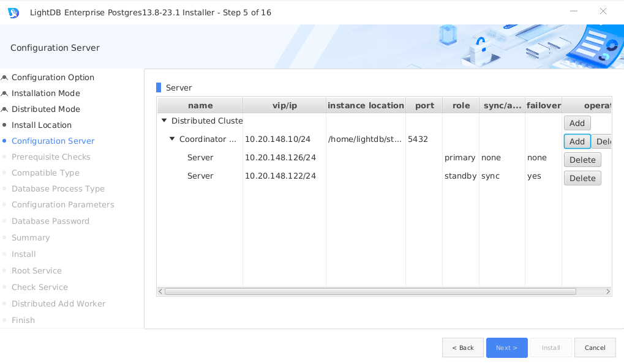Click the Distributed Cluster row label

207,121
